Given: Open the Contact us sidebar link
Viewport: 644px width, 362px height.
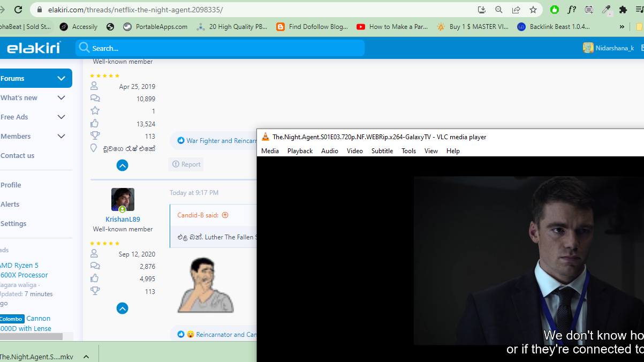Looking at the screenshot, I should 17,155.
